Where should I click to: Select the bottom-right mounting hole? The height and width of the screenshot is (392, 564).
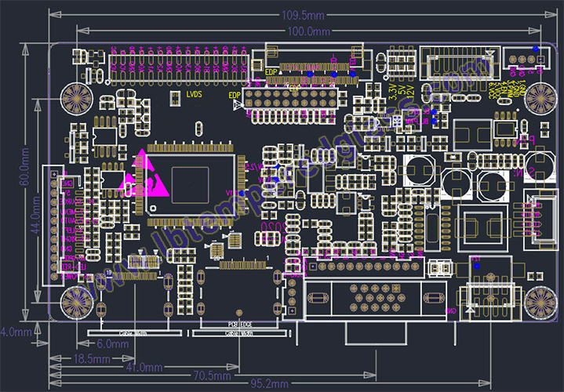pos(539,302)
